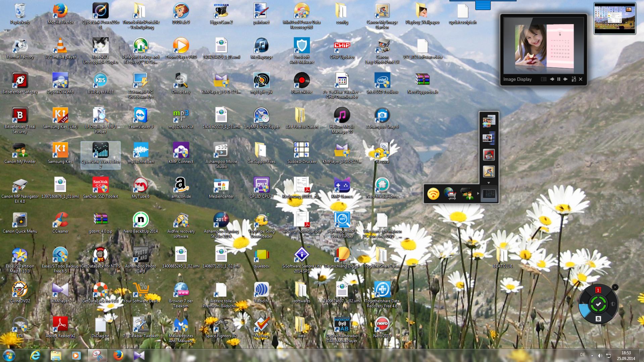Open red-framed photo icon in Canon menu
Image resolution: width=644 pixels, height=362 pixels.
click(489, 155)
